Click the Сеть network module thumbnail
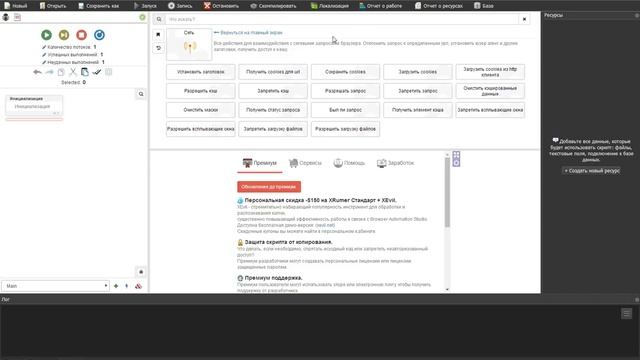Viewport: 640px width, 360px height. click(189, 44)
